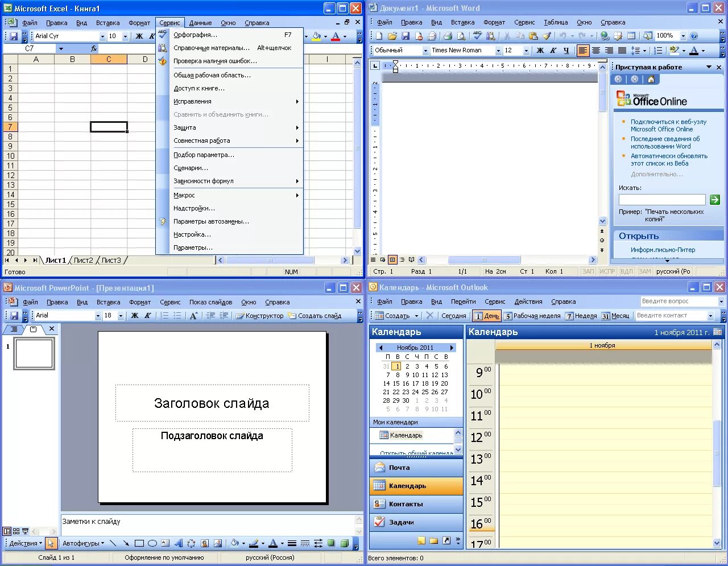This screenshot has height=566, width=728.
Task: Click the 3-D style icon in PowerPoint
Action: coord(344,543)
